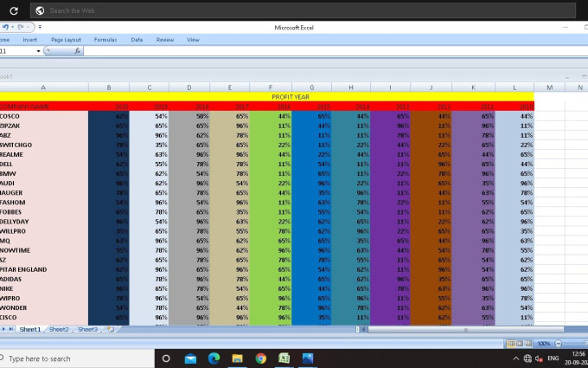Image resolution: width=588 pixels, height=368 pixels.
Task: Click the browser refresh icon
Action: pyautogui.click(x=14, y=10)
